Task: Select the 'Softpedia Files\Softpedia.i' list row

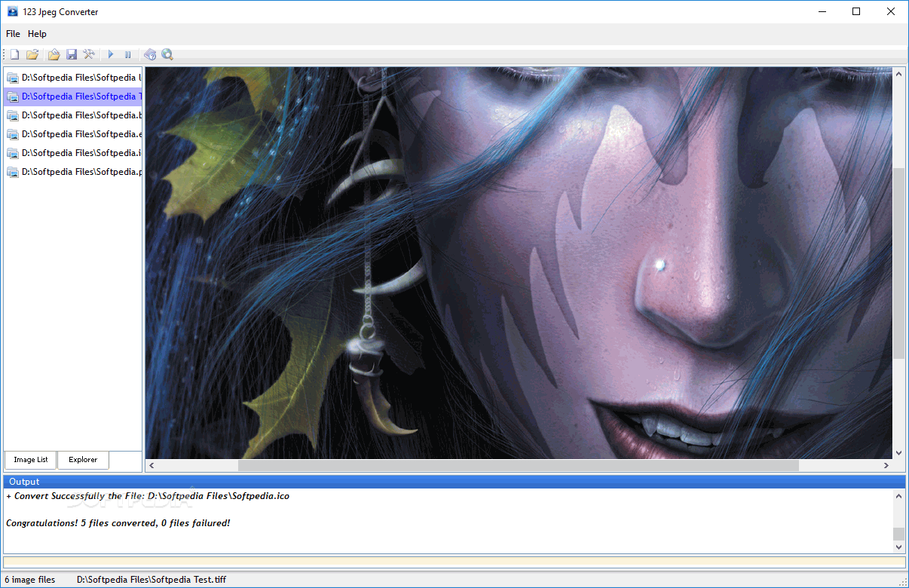Action: pyautogui.click(x=73, y=153)
